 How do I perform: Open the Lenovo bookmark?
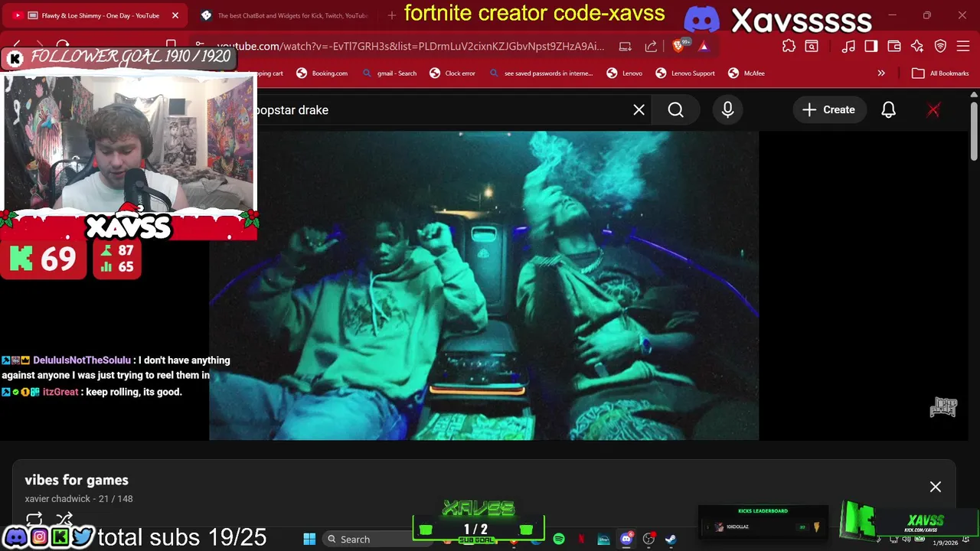[625, 73]
